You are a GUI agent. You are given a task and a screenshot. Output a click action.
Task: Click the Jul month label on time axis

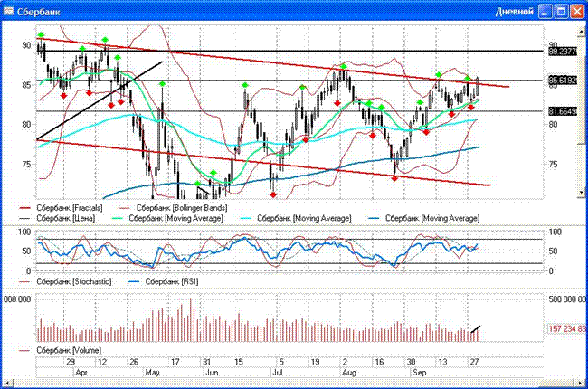click(278, 373)
